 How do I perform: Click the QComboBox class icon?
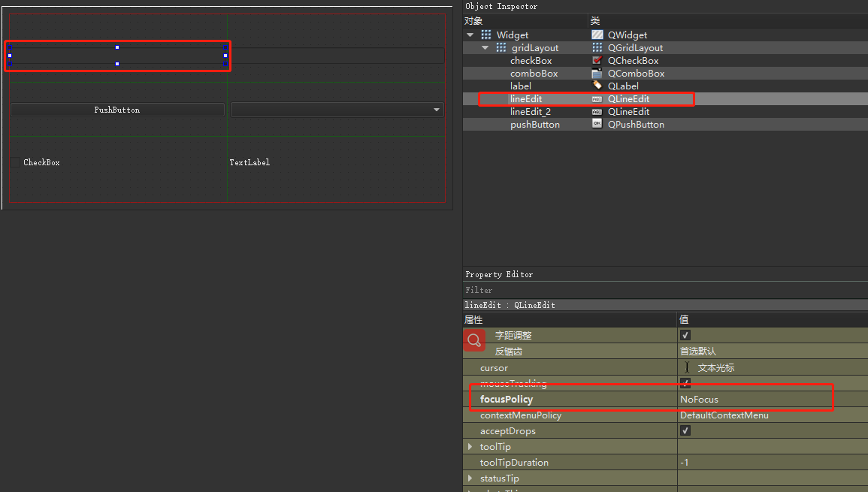597,73
